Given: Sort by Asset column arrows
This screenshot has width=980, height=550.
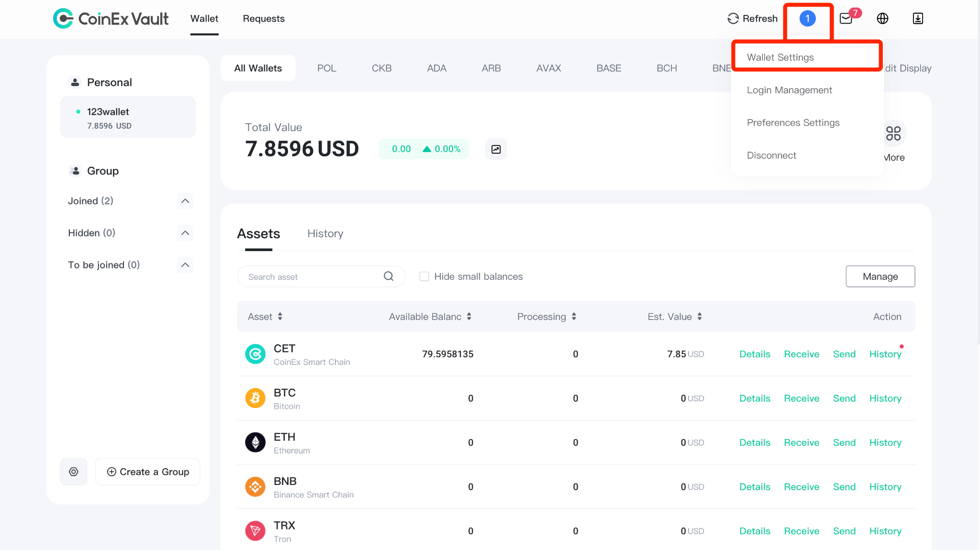Looking at the screenshot, I should point(280,317).
